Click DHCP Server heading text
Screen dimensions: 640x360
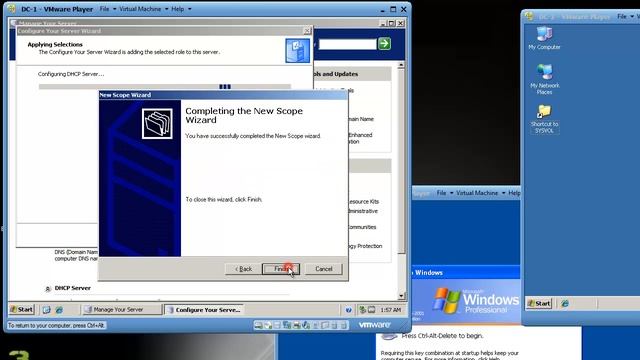[73, 288]
